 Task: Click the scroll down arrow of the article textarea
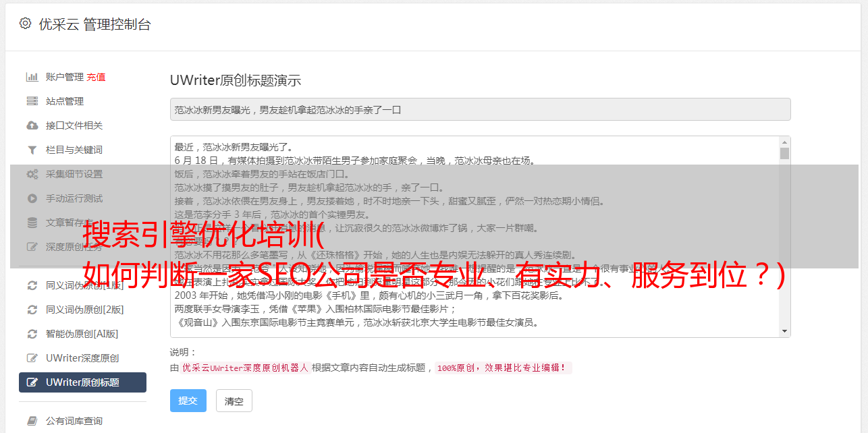coord(784,331)
